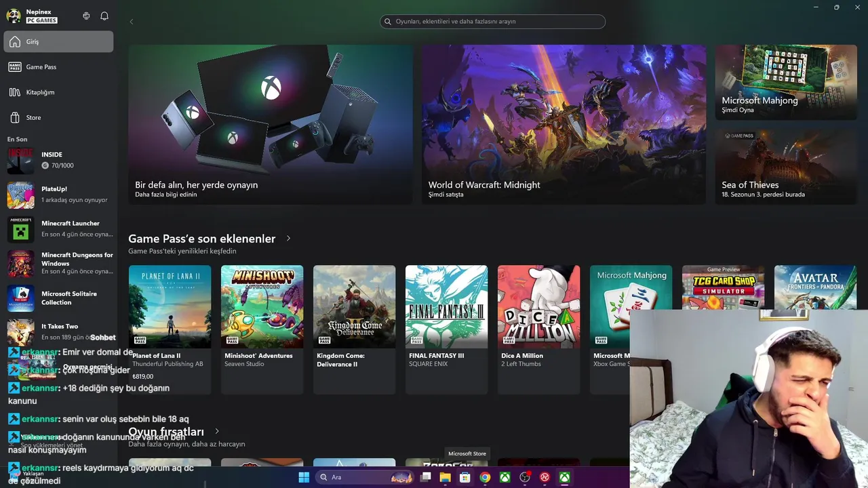Click the Sohbet chat overlay label

[x=103, y=338]
